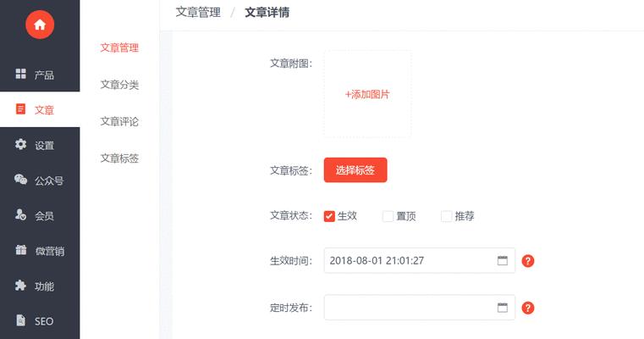Uncheck the 生效 checkbox
The image size is (644, 339).
tap(329, 216)
